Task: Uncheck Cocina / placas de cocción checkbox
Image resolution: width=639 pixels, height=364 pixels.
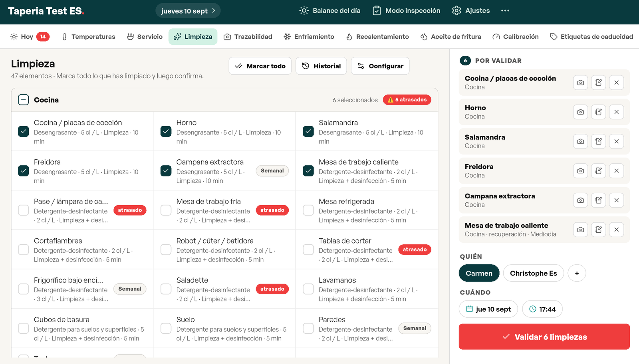Action: [x=24, y=131]
